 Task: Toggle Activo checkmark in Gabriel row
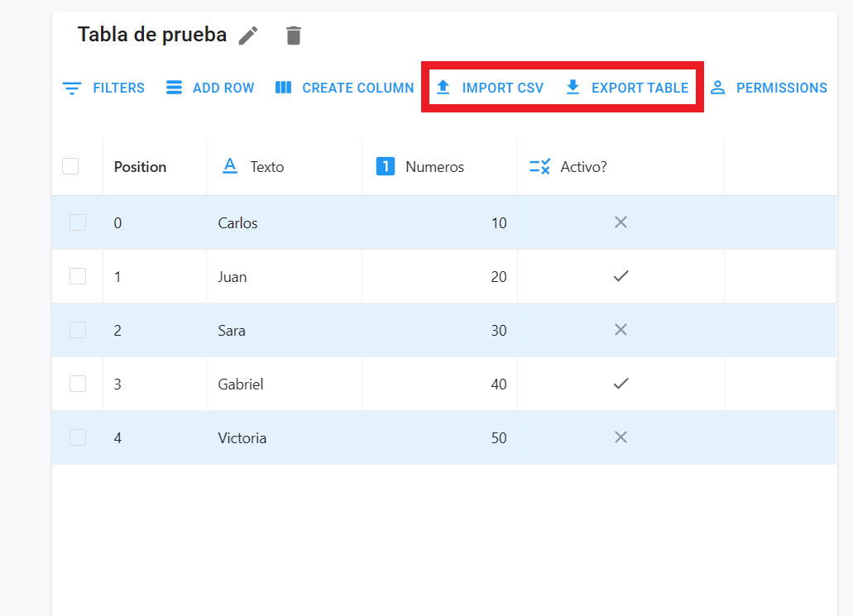pyautogui.click(x=621, y=384)
